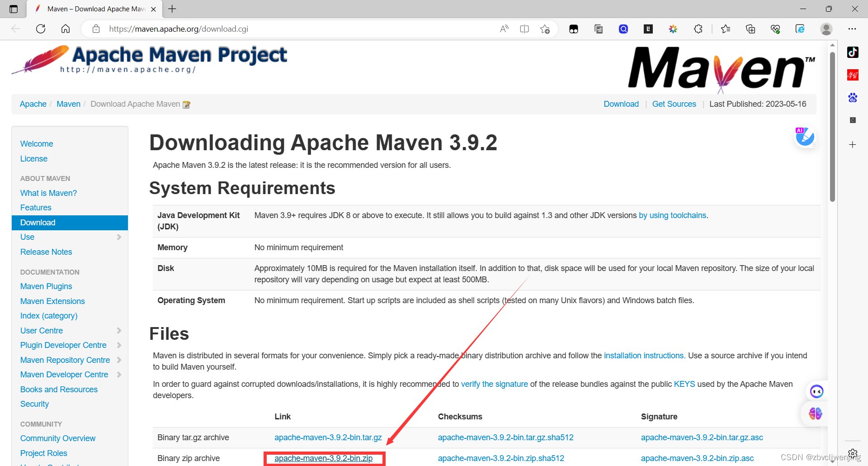Open the Get Sources link
This screenshot has width=868, height=466.
[x=674, y=104]
